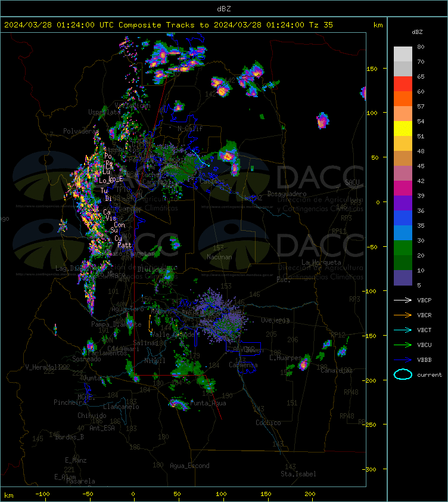This screenshot has width=448, height=502.
Task: Click the orange VBCR arrow legend icon
Action: 403,315
